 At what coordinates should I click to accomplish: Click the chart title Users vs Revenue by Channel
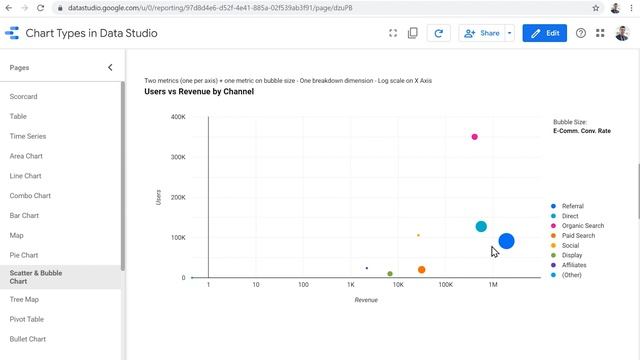click(x=199, y=92)
